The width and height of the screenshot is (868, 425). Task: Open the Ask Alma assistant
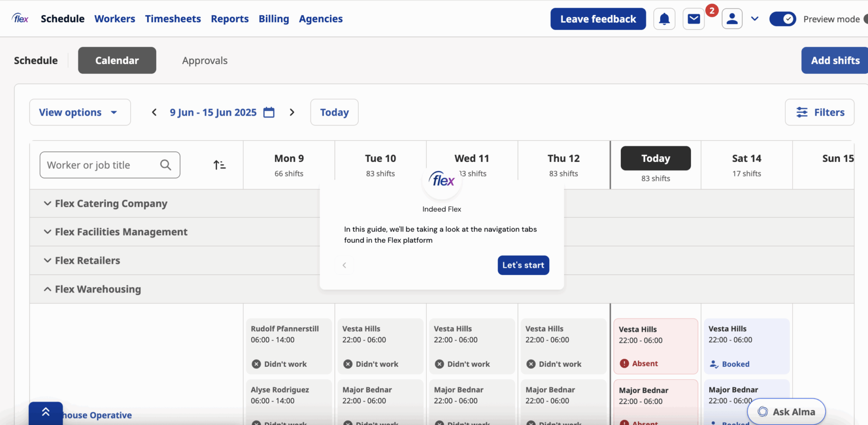coord(786,411)
